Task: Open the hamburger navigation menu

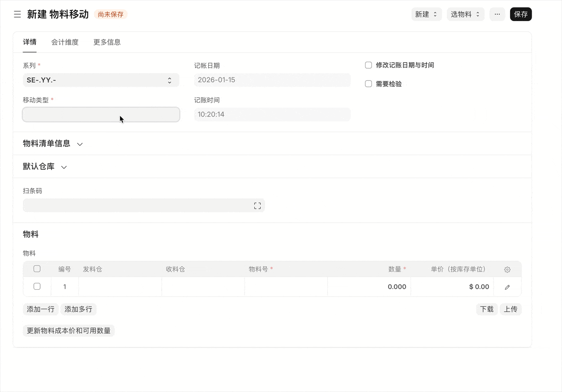Action: click(17, 14)
